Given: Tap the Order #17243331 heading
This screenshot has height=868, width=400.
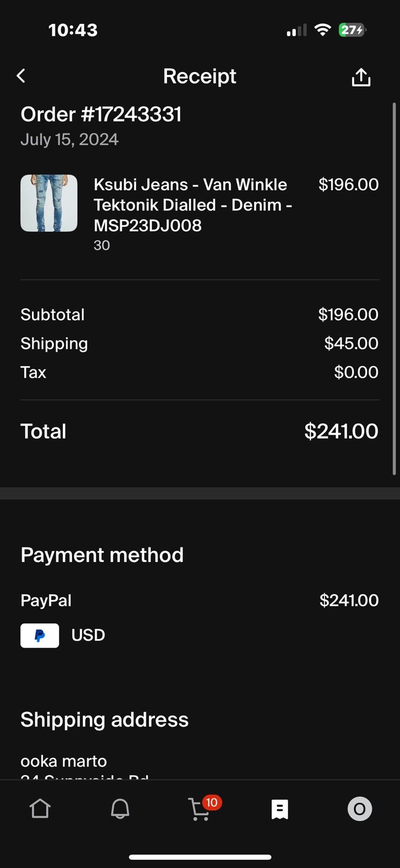Looking at the screenshot, I should (x=101, y=114).
